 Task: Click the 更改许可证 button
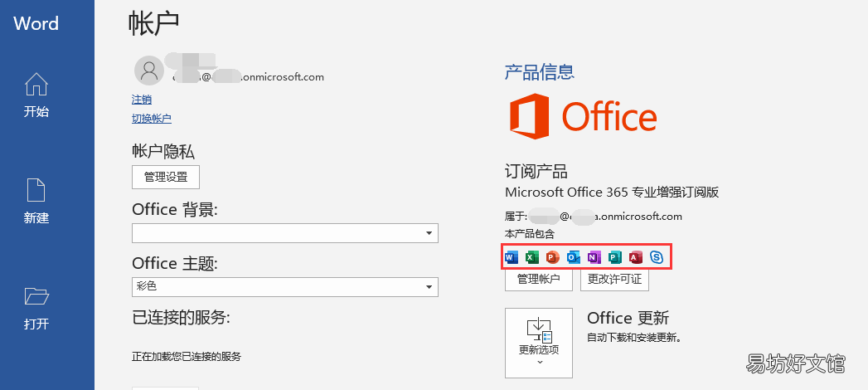click(614, 279)
